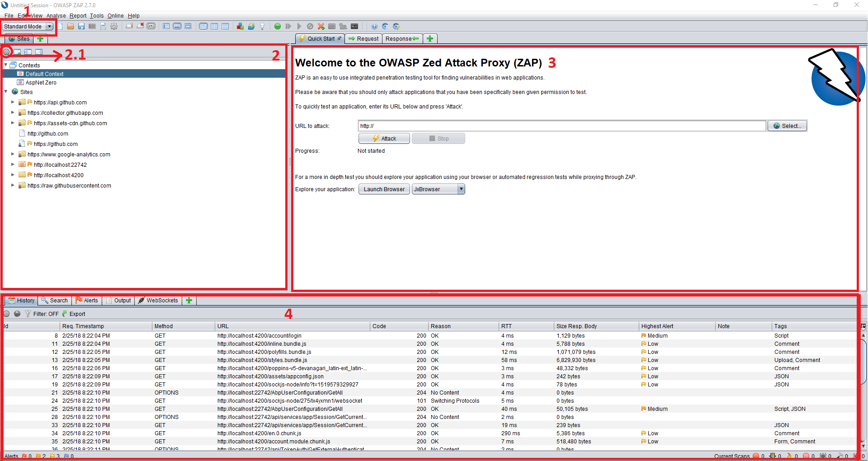Switch to the WebSockets tab
This screenshot has width=868, height=461.
click(158, 301)
